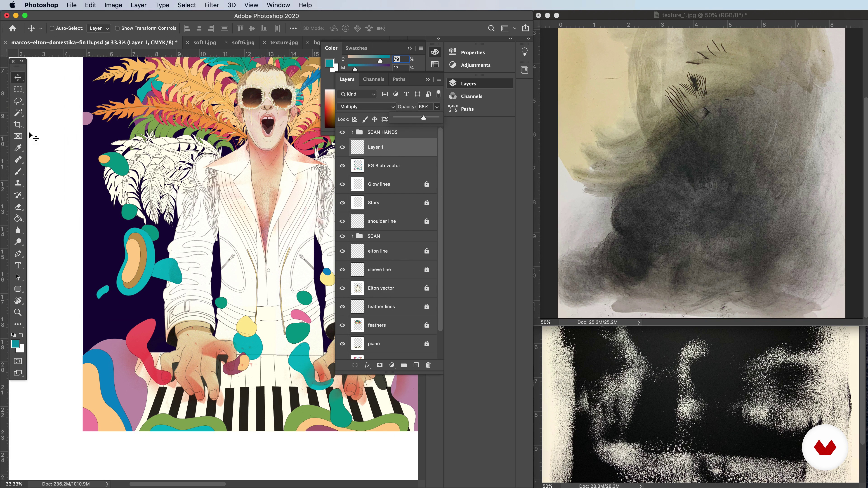This screenshot has width=868, height=488.
Task: Select the Move tool in toolbox
Action: click(18, 77)
